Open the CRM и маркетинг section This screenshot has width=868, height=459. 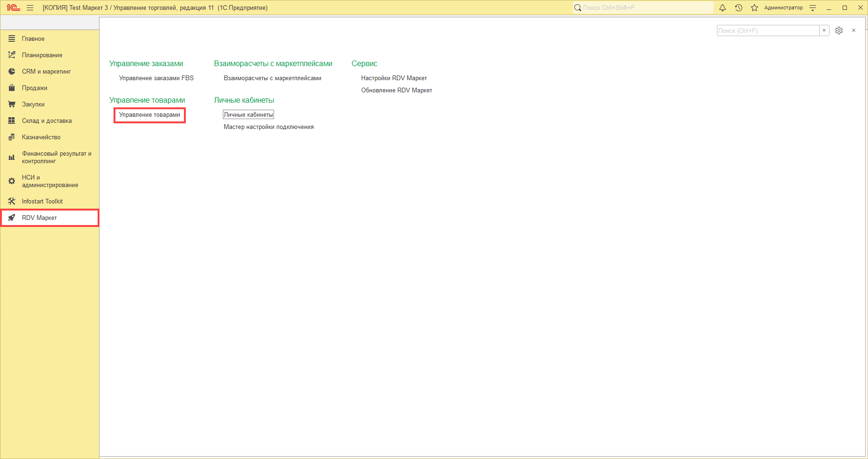[x=50, y=71]
